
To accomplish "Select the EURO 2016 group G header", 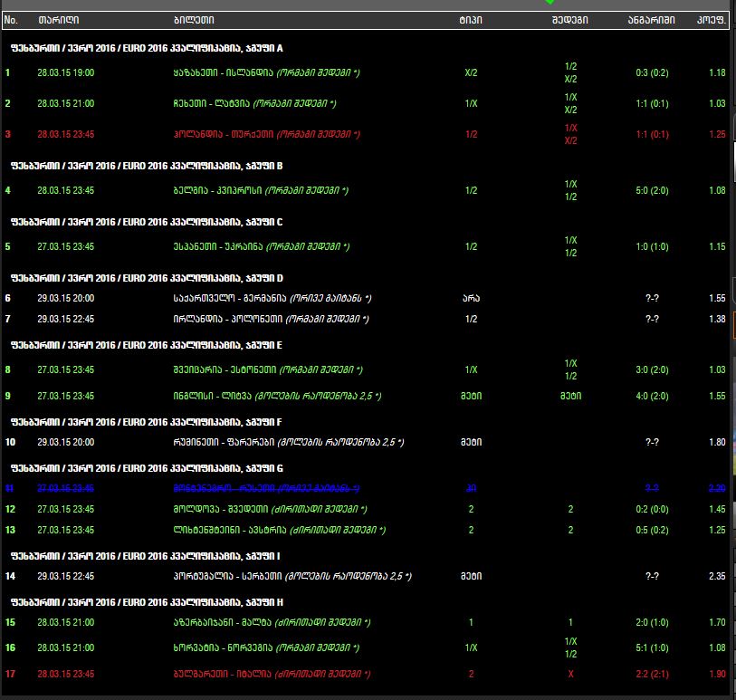I will point(147,468).
